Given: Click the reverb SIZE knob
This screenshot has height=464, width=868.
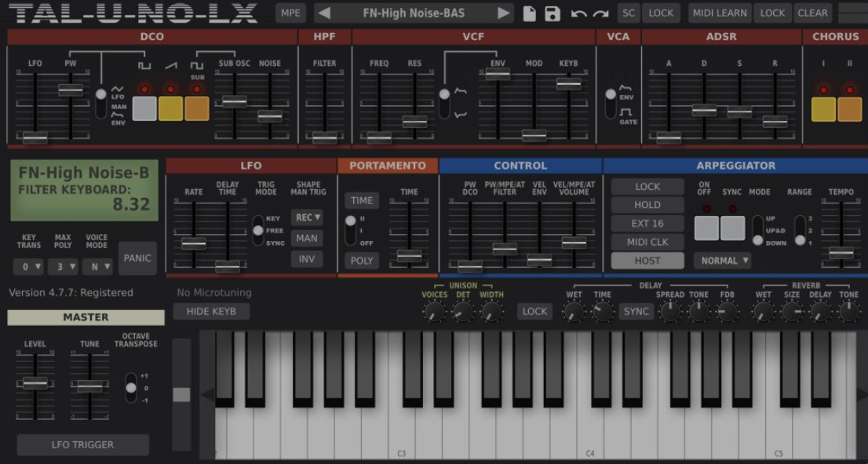Looking at the screenshot, I should coord(792,312).
